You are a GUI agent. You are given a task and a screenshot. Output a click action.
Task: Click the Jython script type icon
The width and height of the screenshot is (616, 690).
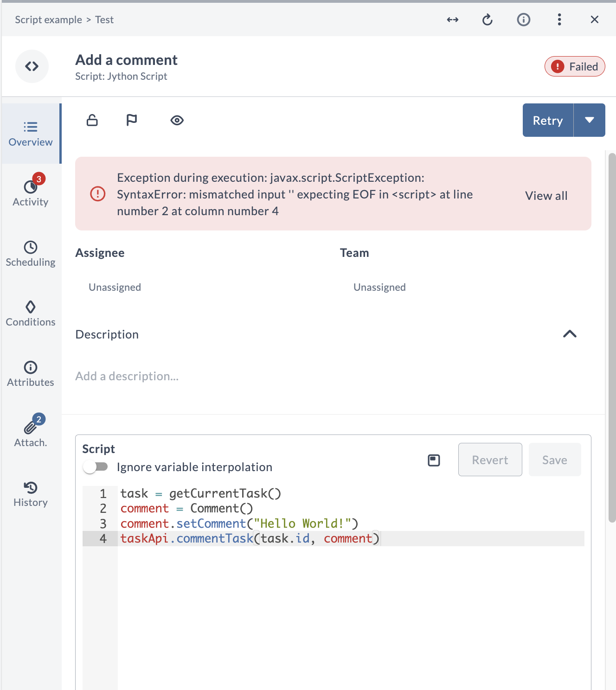pyautogui.click(x=32, y=66)
